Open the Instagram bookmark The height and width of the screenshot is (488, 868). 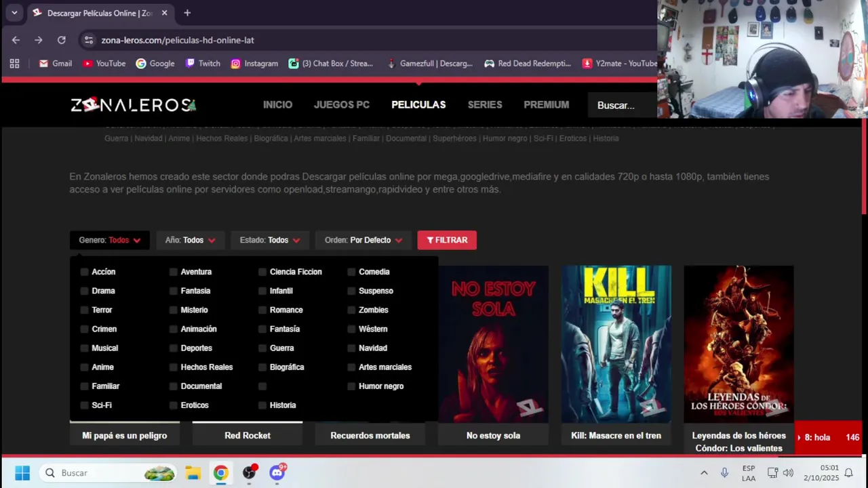click(254, 63)
